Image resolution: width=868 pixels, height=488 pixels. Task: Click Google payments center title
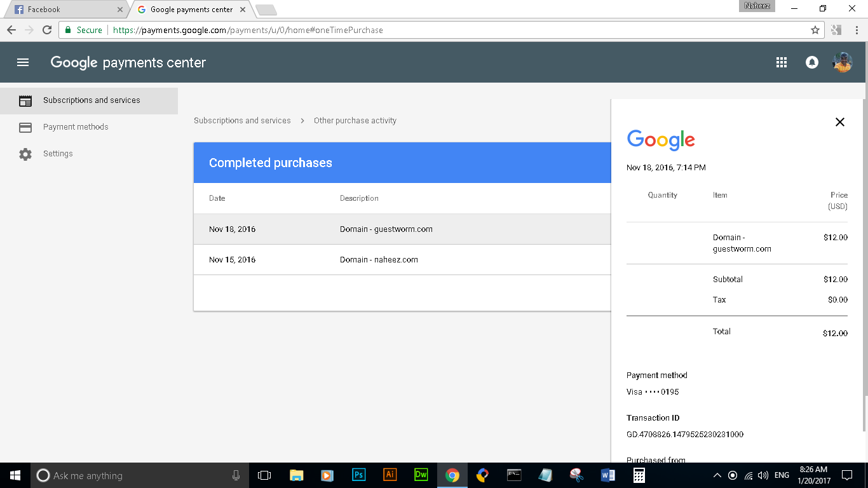pyautogui.click(x=128, y=62)
